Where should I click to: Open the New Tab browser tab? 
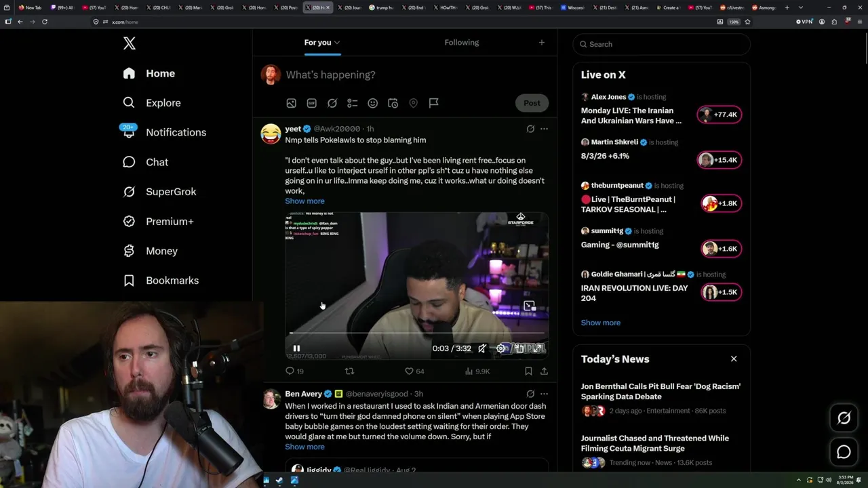pyautogui.click(x=31, y=7)
